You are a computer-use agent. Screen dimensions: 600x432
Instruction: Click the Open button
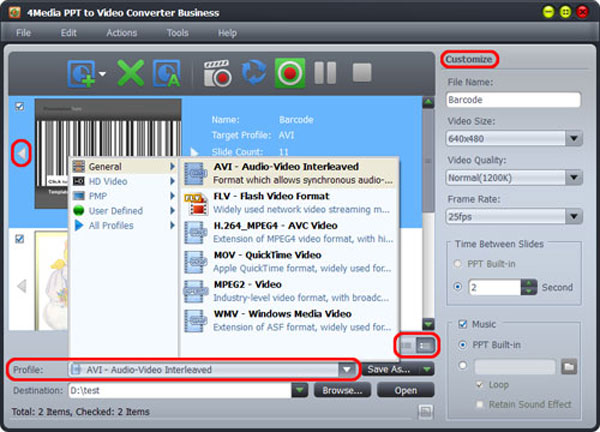tap(406, 390)
